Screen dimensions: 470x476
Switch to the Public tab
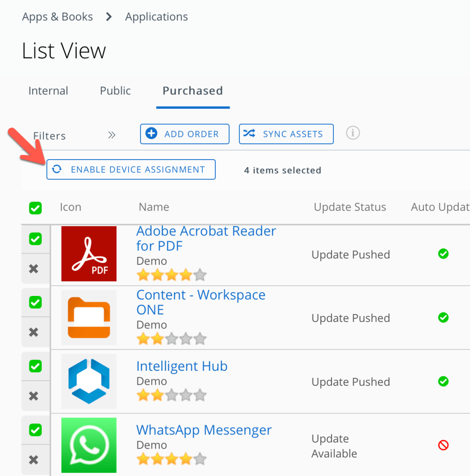point(115,91)
